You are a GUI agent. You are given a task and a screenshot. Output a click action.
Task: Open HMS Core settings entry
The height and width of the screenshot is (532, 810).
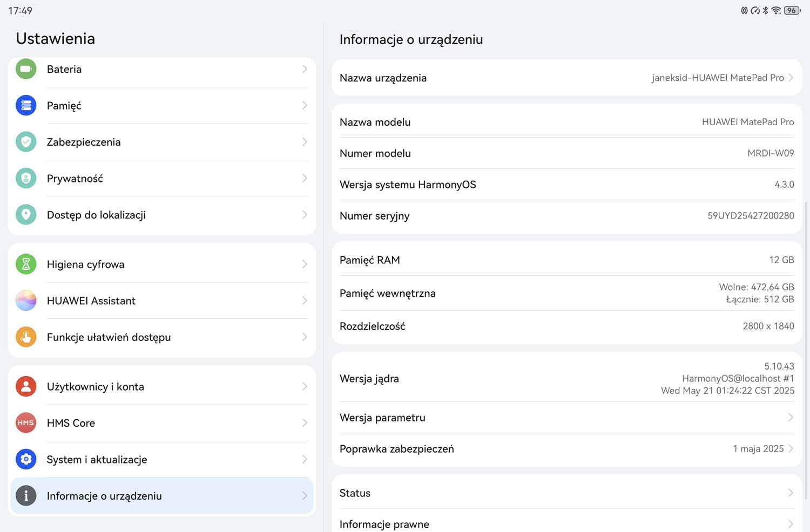point(162,423)
